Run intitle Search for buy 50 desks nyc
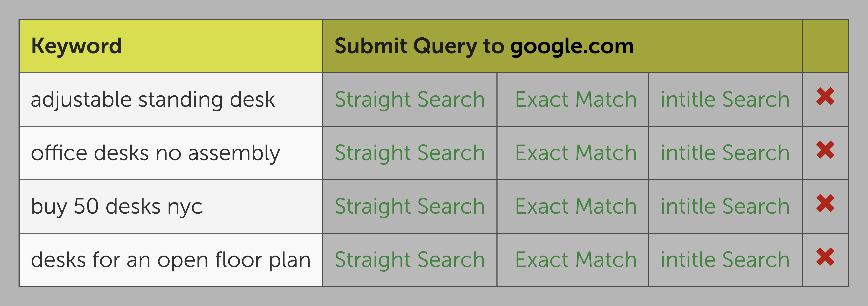 pos(725,207)
